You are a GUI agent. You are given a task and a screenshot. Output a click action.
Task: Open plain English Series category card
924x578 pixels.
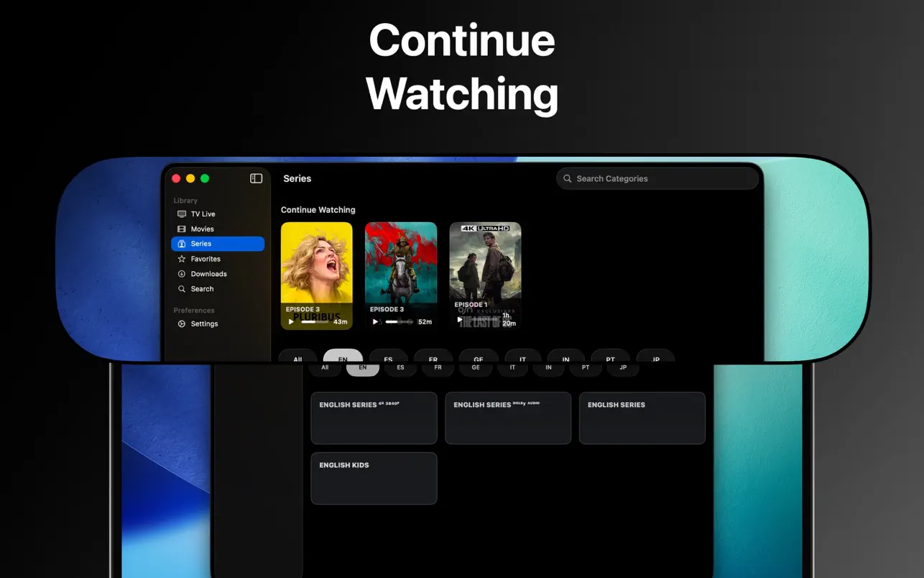(x=642, y=418)
